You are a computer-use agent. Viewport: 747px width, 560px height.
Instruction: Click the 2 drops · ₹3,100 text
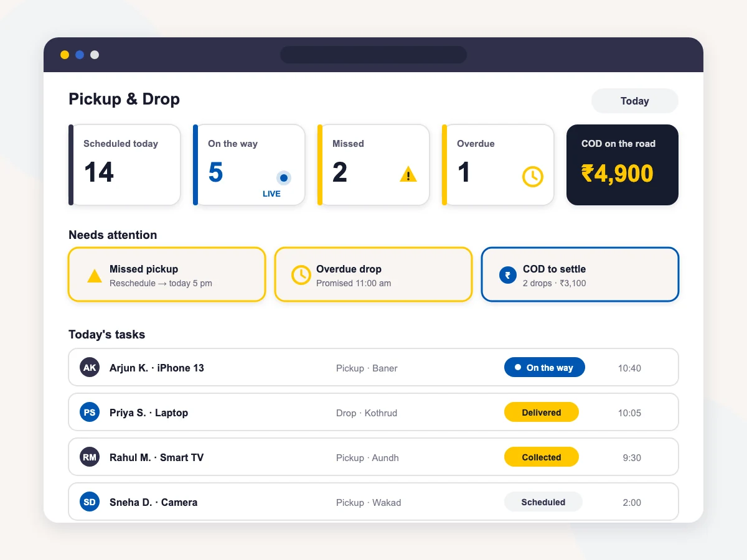click(554, 283)
